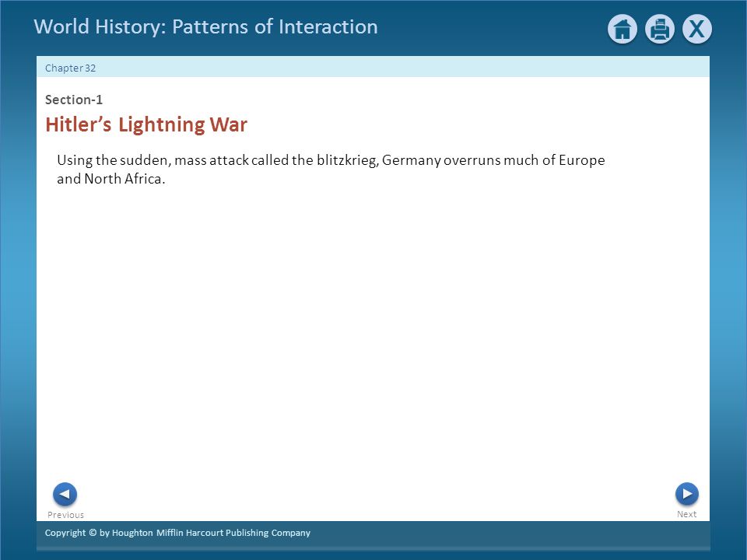Click the Section-1 heading
This screenshot has width=747, height=560.
(74, 100)
